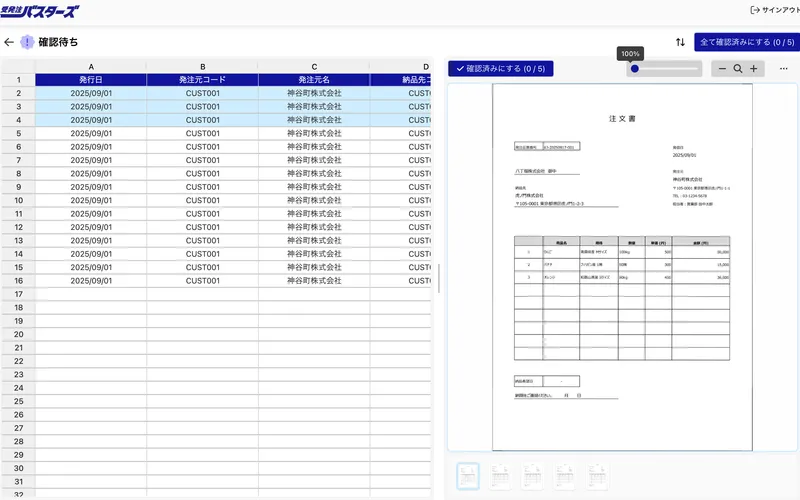This screenshot has height=500, width=800.
Task: Click 確認済みにする (0/5) button
Action: coord(501,68)
